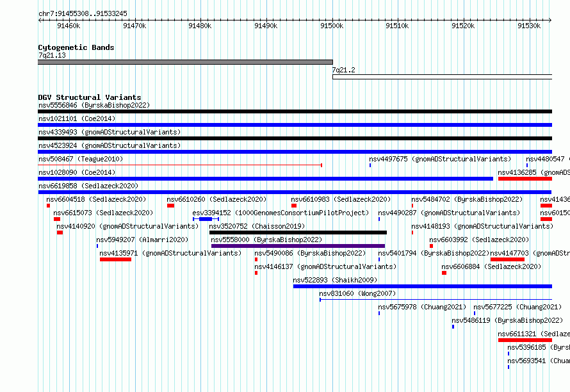Click nsv4490287 gnomAD variant label
Image resolution: width=570 pixels, height=392 pixels.
pos(449,213)
